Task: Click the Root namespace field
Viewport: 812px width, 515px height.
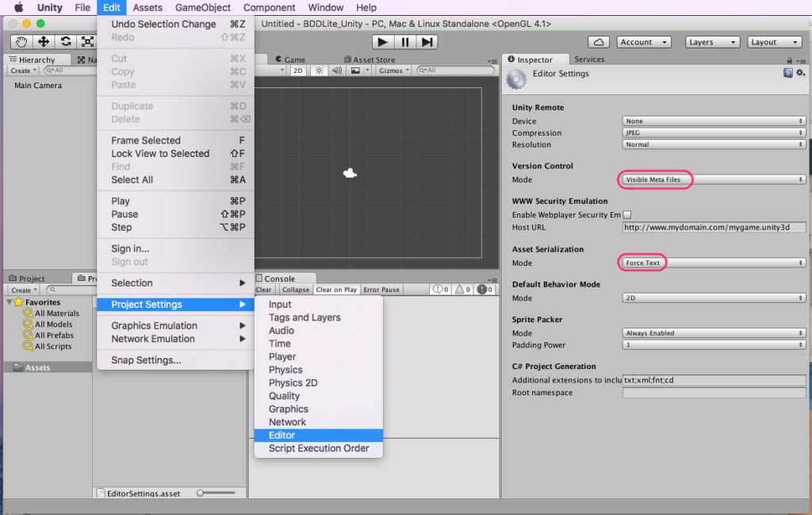Action: coord(714,393)
